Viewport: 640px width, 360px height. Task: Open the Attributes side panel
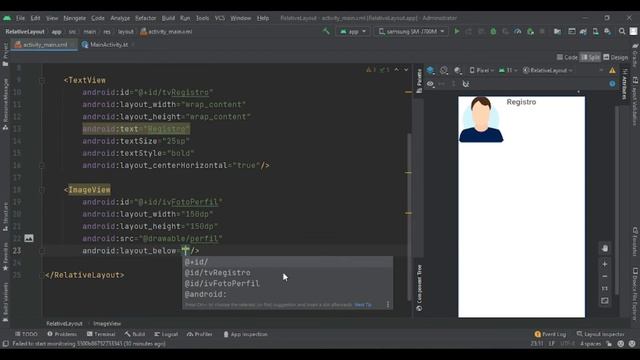pos(624,84)
